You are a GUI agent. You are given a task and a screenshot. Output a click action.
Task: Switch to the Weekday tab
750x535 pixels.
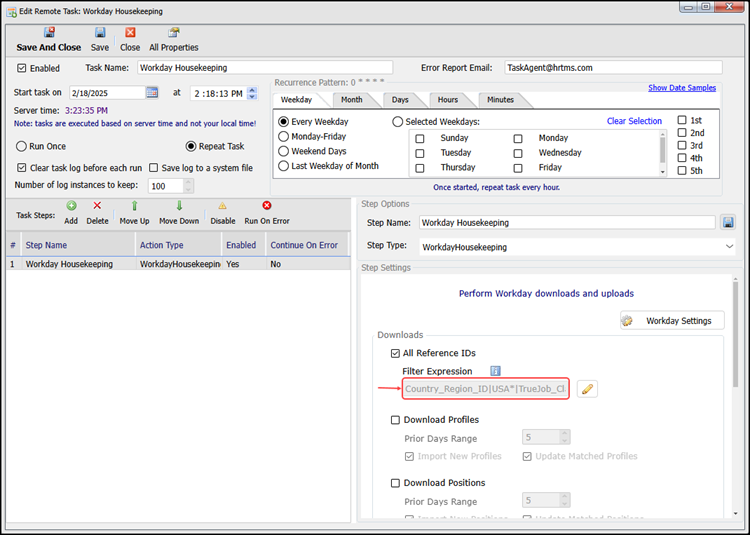[297, 99]
